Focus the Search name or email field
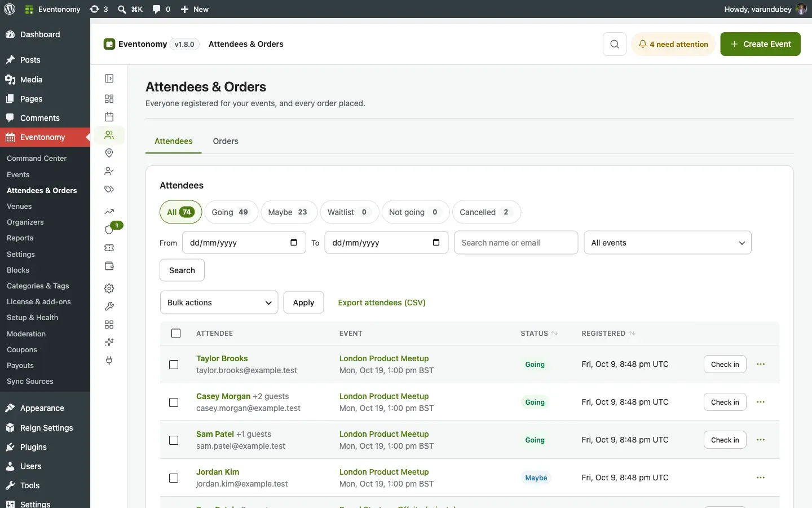This screenshot has width=812, height=508. click(x=516, y=243)
